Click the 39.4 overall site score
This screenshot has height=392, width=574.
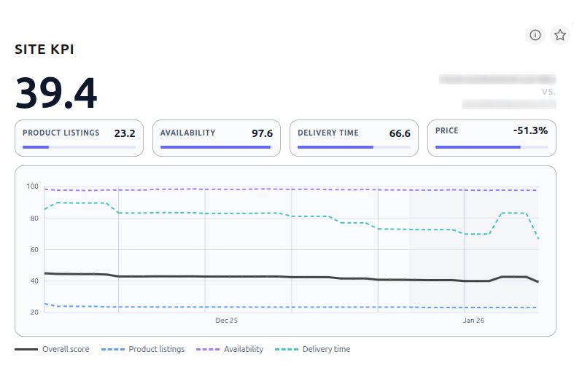56,93
